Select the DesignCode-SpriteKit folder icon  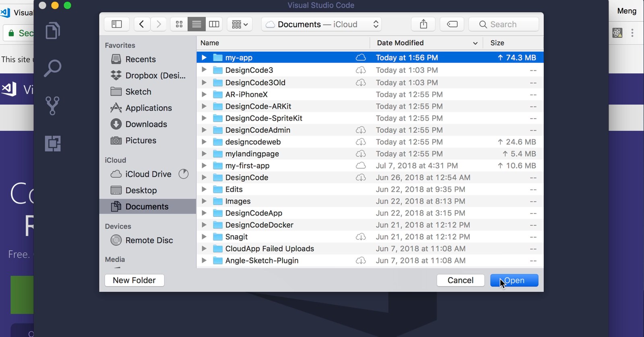click(x=218, y=118)
